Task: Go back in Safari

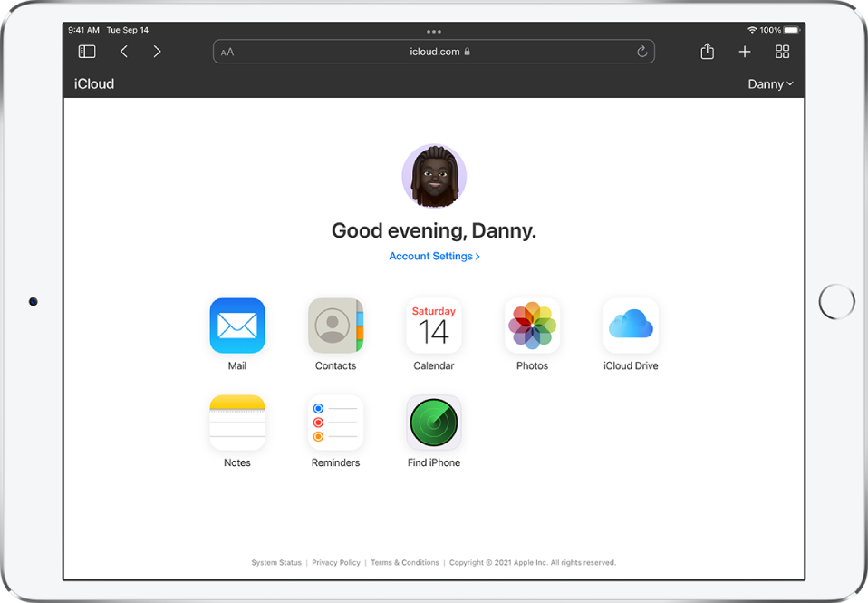Action: (124, 52)
